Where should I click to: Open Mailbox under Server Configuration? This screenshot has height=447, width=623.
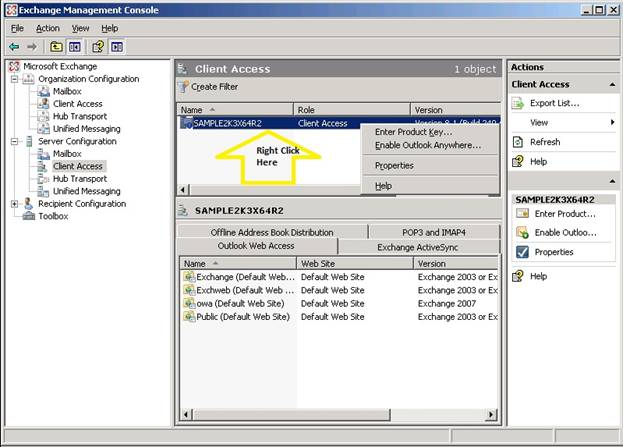(67, 154)
